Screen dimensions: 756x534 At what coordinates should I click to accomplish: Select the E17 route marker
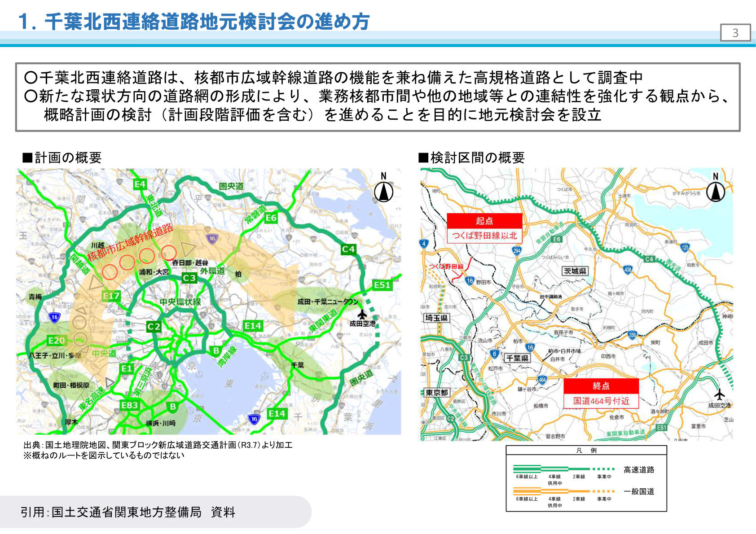click(x=111, y=296)
